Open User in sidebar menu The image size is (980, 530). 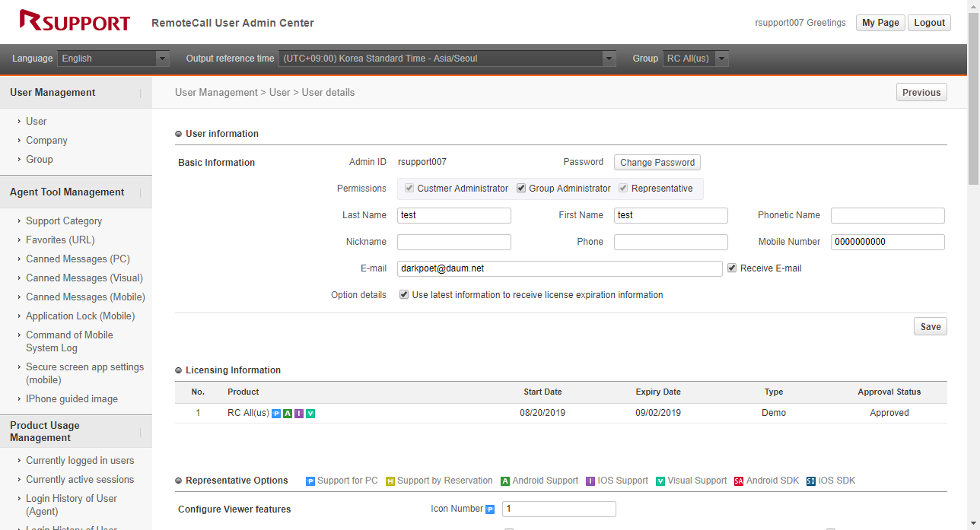36,122
